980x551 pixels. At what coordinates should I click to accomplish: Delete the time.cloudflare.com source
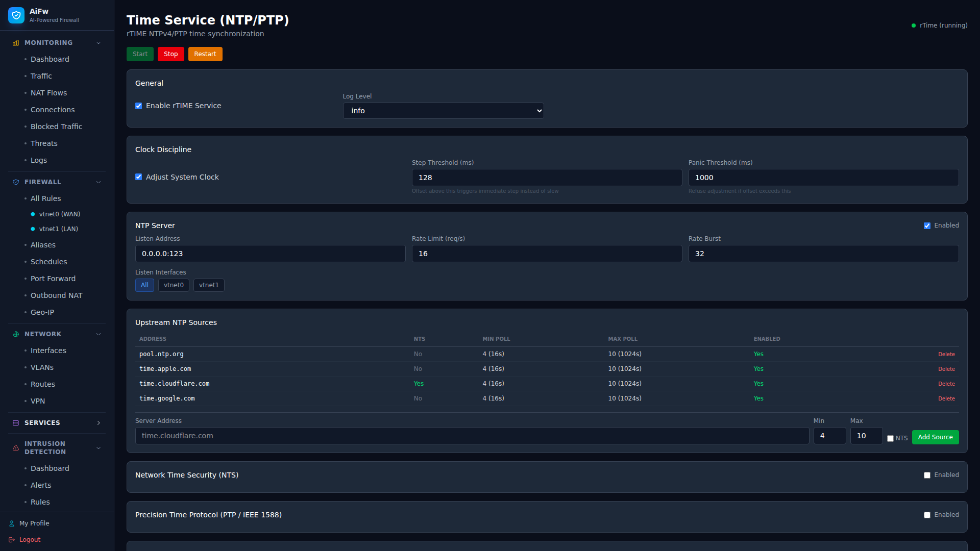click(946, 384)
